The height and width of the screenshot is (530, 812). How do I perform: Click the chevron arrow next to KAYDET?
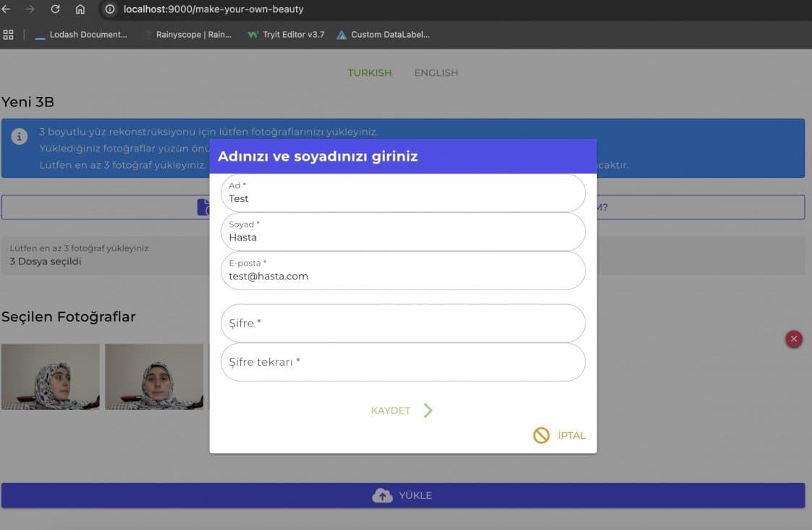coord(428,411)
